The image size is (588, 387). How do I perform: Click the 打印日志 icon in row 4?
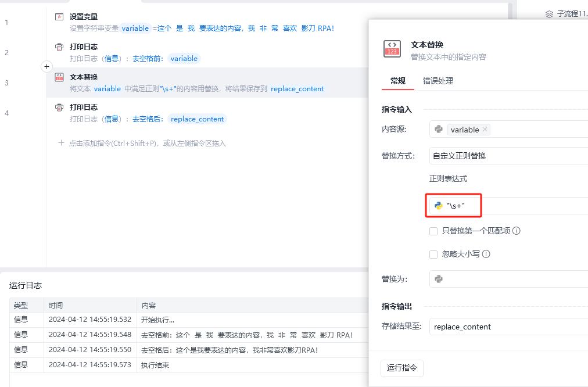(59, 107)
